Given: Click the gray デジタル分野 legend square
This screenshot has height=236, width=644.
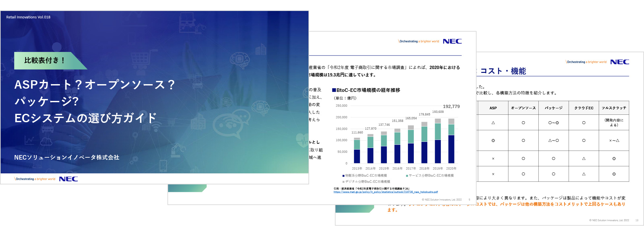Looking at the screenshot, I should 343,182.
